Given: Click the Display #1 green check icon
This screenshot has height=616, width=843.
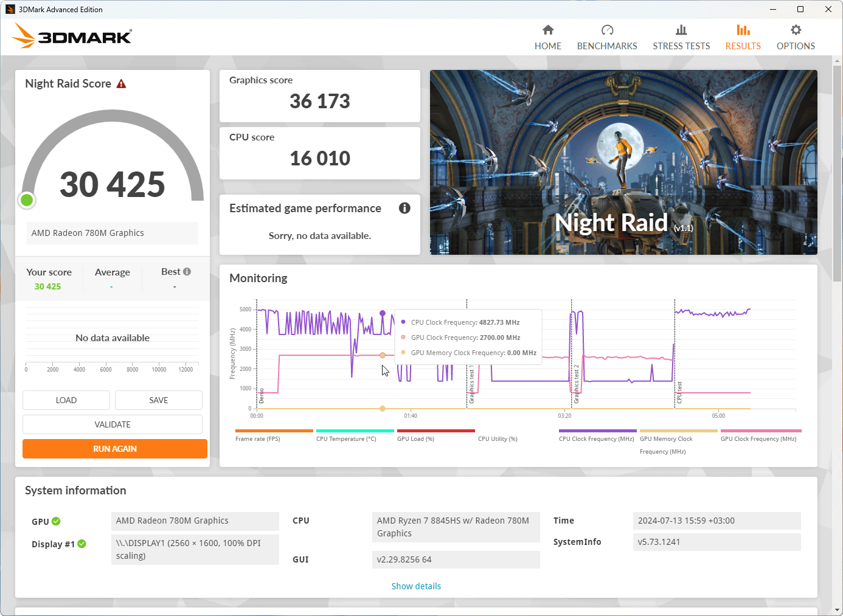Looking at the screenshot, I should pyautogui.click(x=82, y=544).
